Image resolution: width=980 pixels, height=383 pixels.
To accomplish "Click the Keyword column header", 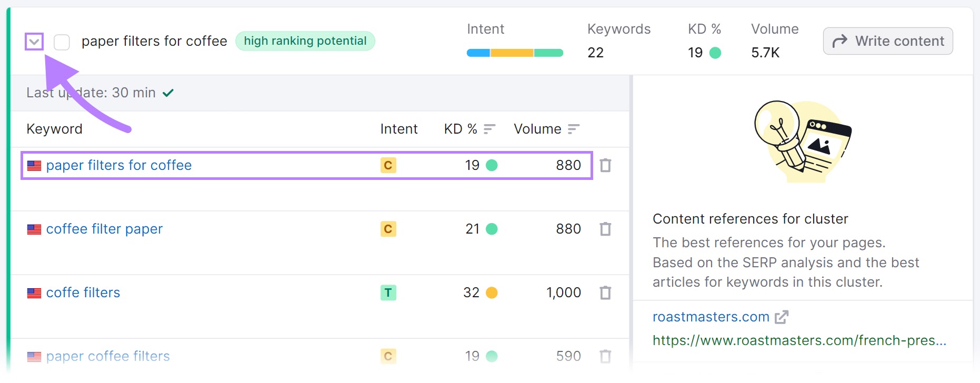I will tap(55, 129).
